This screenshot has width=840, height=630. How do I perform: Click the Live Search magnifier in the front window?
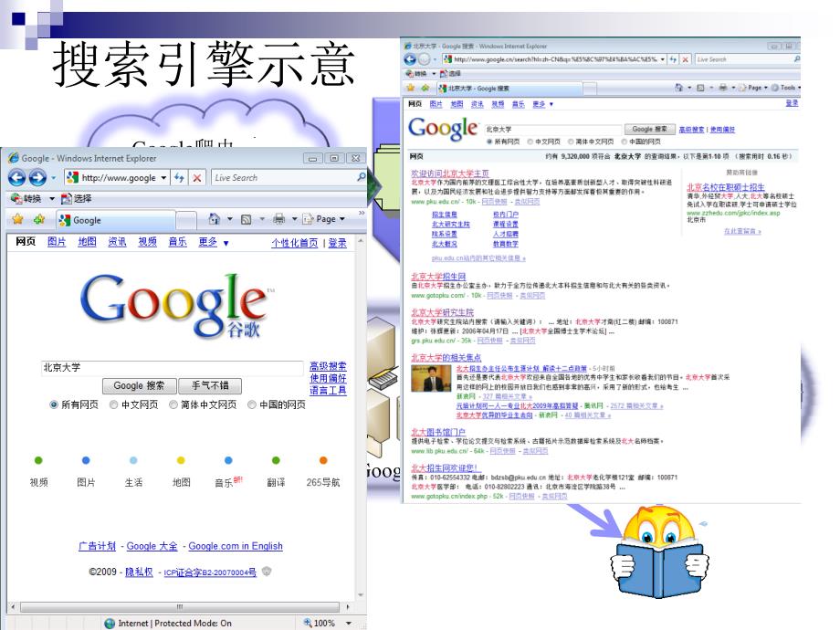click(362, 176)
